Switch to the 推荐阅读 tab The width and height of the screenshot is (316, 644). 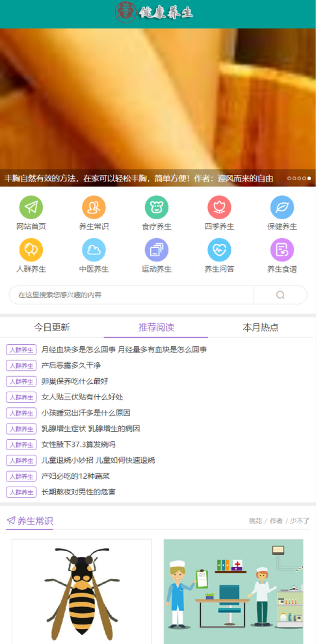tap(156, 327)
